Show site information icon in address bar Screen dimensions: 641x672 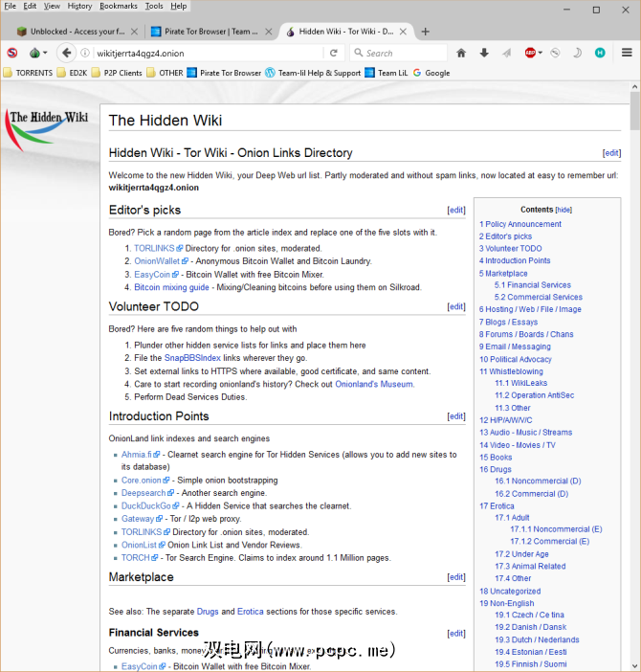pos(85,54)
